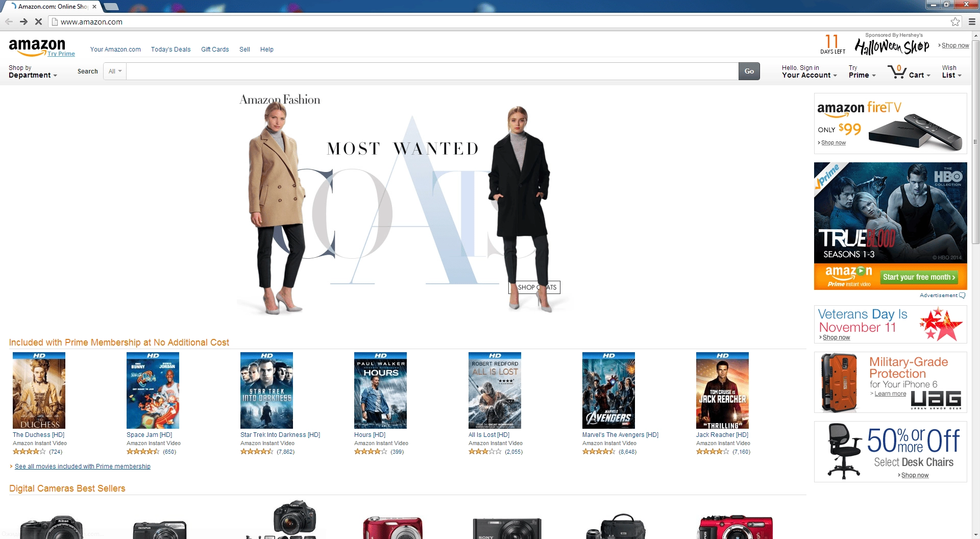
Task: Click the page vertical scrollbar thumb
Action: (975, 141)
